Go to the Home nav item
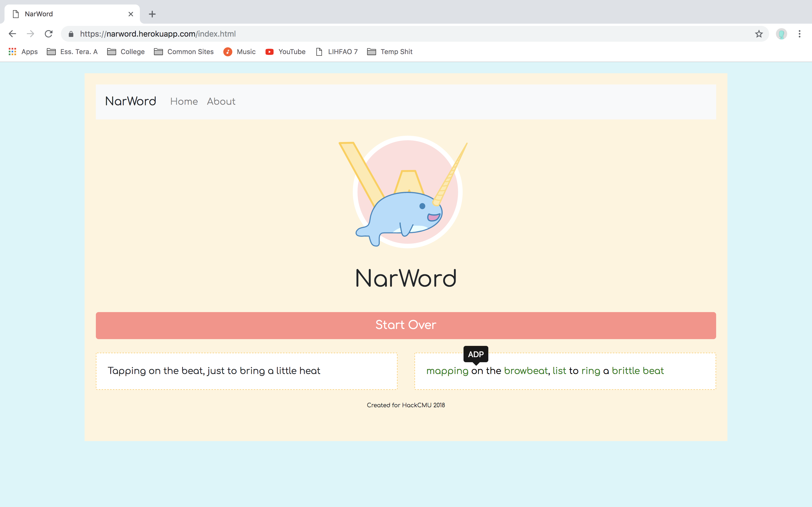This screenshot has height=507, width=812. click(184, 101)
